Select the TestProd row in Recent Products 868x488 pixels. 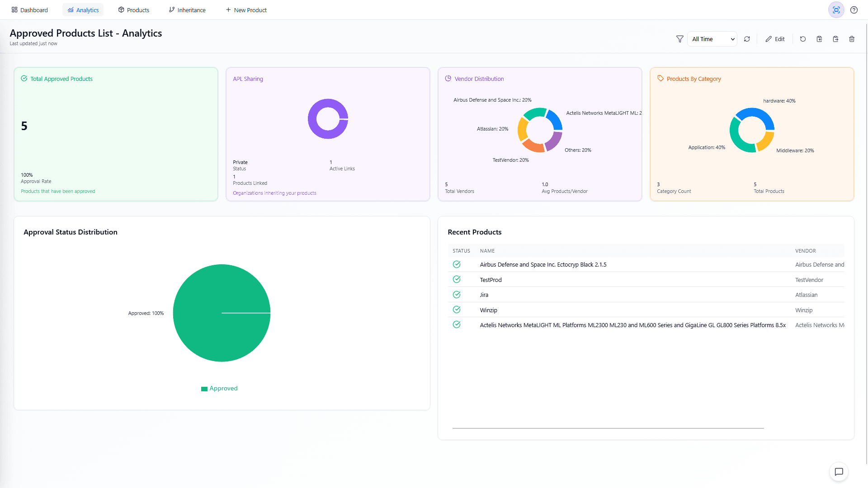coord(491,279)
